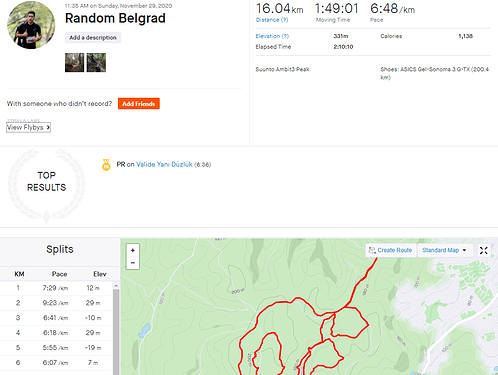The width and height of the screenshot is (498, 375).
Task: Open the fullscreen map view
Action: click(483, 250)
